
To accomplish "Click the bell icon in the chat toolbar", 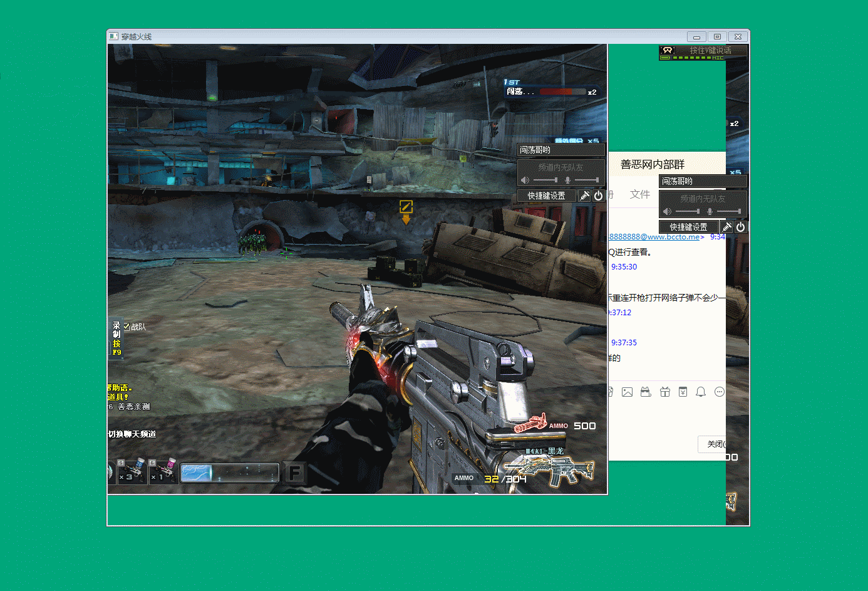I will [x=701, y=392].
